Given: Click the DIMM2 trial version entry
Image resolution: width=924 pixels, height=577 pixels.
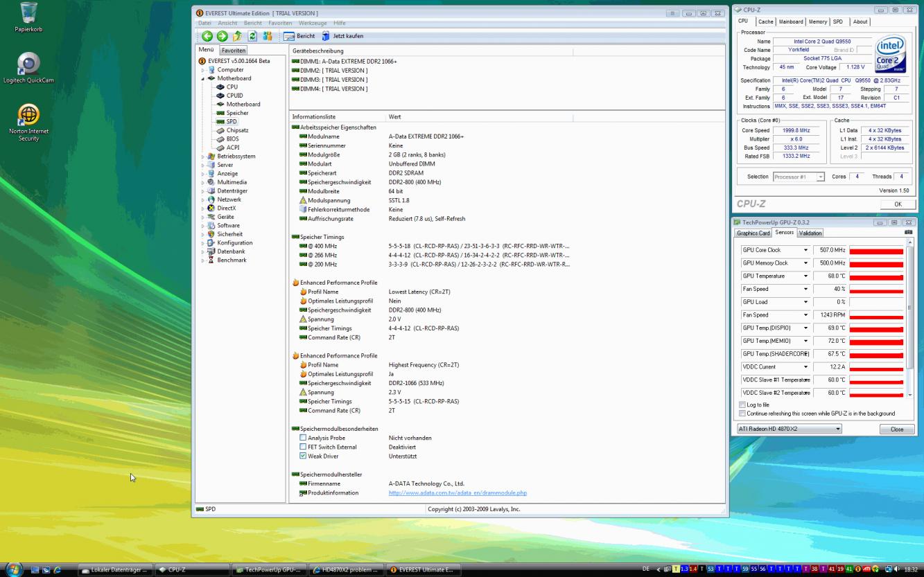Looking at the screenshot, I should click(330, 71).
